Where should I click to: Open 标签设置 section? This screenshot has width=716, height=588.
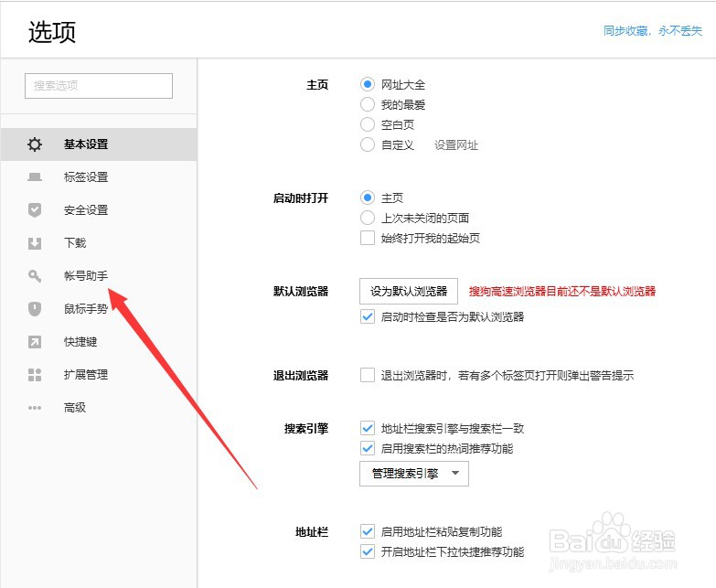99,177
